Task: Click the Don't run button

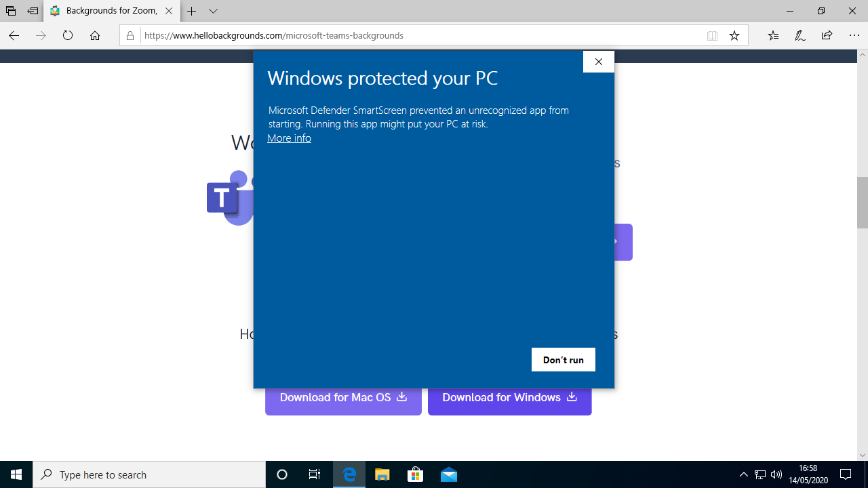Action: (x=563, y=360)
